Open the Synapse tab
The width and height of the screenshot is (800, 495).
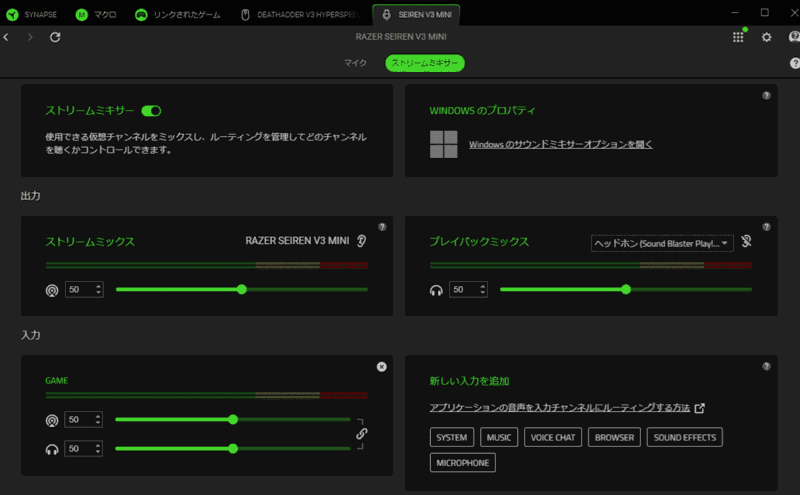pos(32,15)
